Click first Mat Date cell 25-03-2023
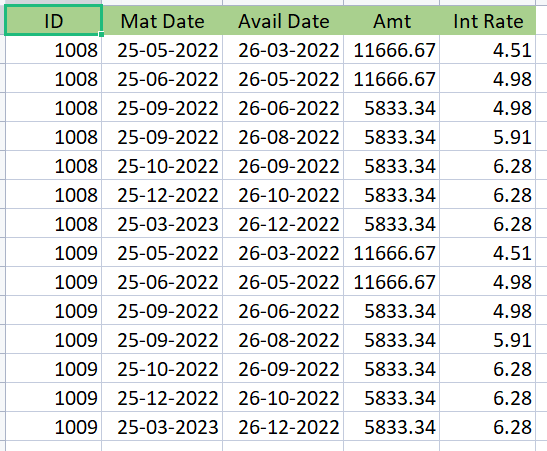The image size is (547, 451). tap(162, 224)
